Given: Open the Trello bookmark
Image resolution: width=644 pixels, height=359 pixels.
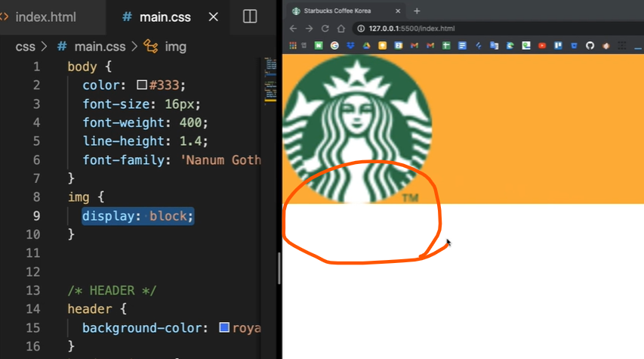Looking at the screenshot, I should coord(558,45).
